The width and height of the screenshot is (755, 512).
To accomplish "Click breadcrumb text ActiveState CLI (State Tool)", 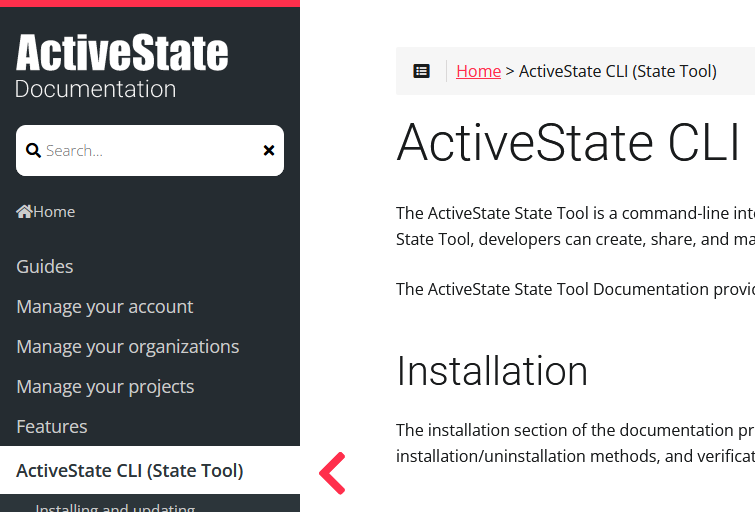I will pos(617,71).
